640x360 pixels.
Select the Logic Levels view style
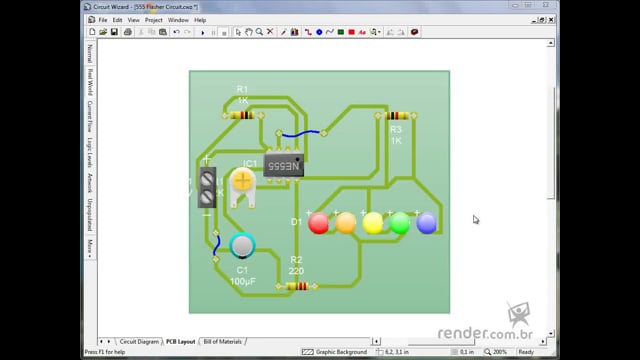tap(90, 152)
